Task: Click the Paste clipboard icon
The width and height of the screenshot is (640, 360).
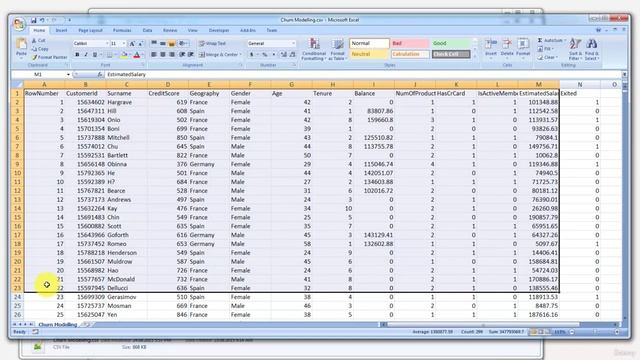Action: [21, 44]
